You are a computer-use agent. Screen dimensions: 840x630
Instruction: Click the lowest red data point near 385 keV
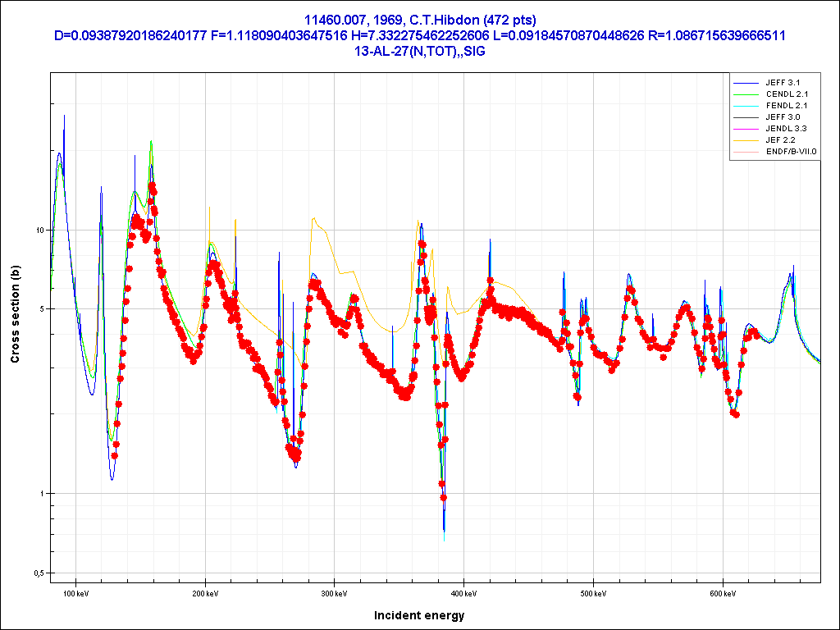(x=444, y=498)
